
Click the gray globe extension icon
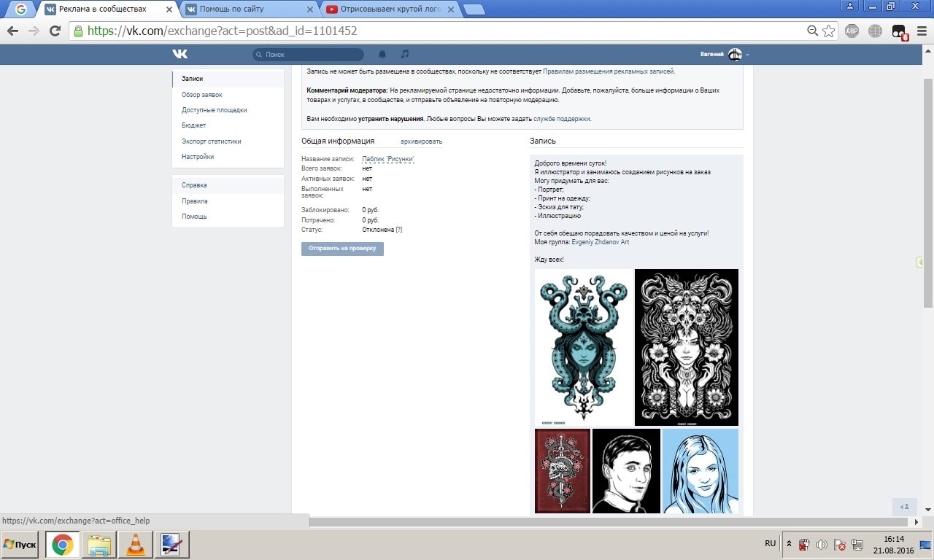coord(876,31)
